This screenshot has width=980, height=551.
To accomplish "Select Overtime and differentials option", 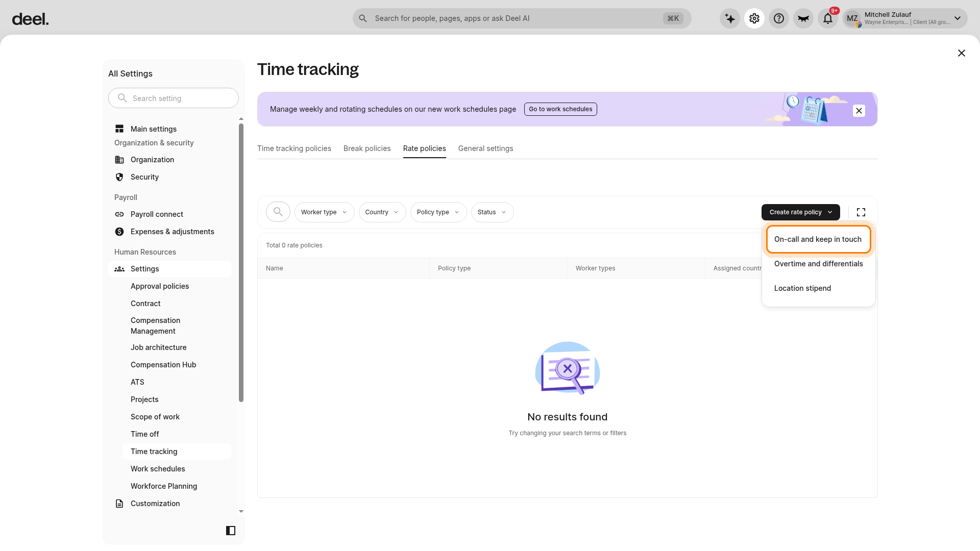I will (818, 264).
